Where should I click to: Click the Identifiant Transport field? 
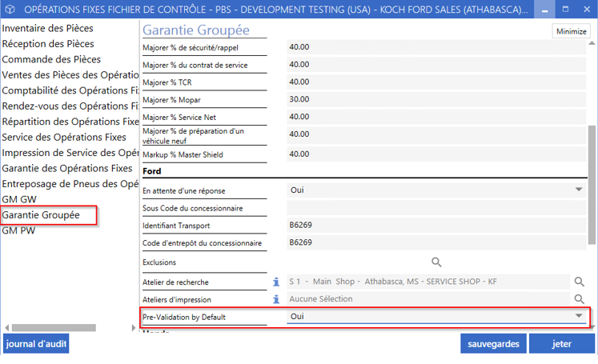[x=436, y=226]
